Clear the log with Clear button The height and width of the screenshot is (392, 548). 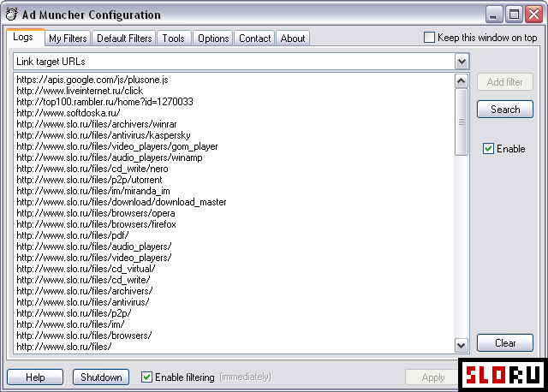[x=505, y=342]
